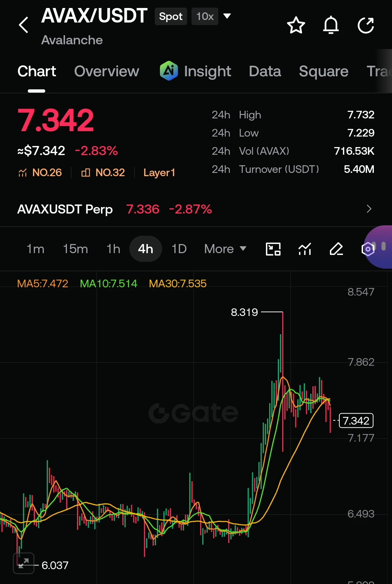
Task: Switch to the Chart tab
Action: pos(37,72)
